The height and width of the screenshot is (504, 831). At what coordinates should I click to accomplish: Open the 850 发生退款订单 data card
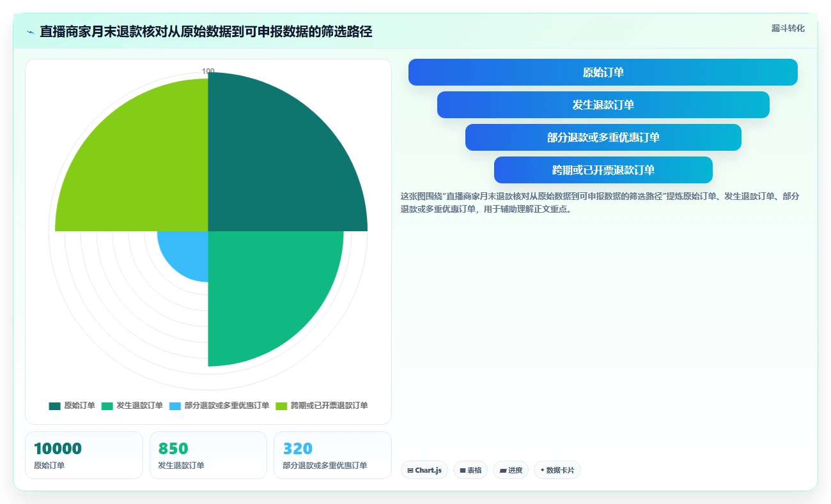coord(208,455)
